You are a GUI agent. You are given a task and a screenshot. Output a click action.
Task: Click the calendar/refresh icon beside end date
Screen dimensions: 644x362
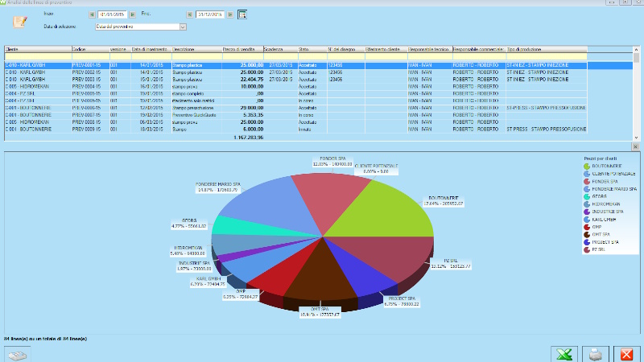click(242, 14)
